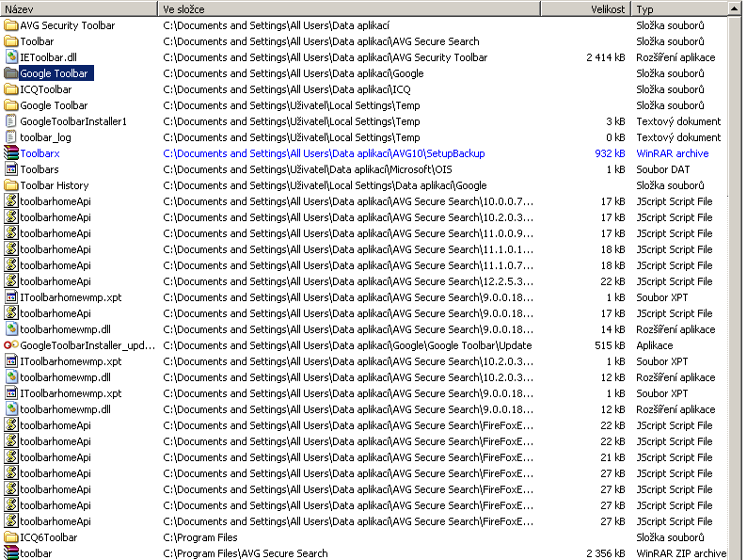Click the Toolbar History folder icon
The image size is (747, 560).
click(11, 184)
